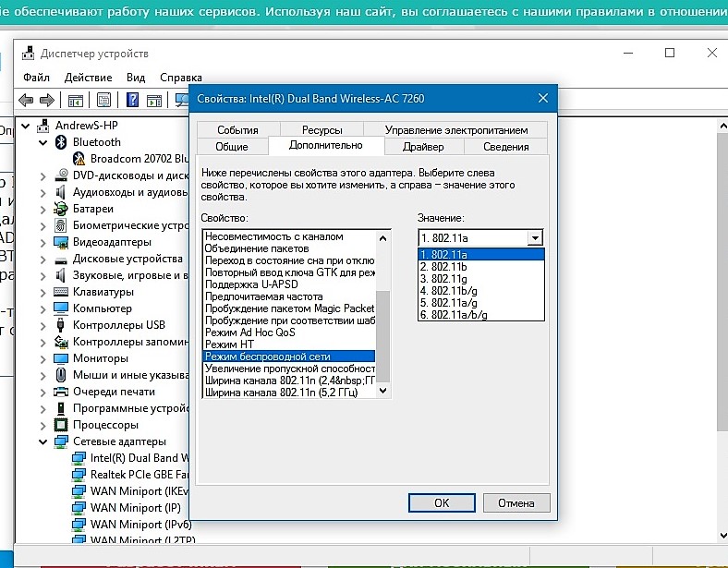Expand the Батареи branch
This screenshot has height=568, width=728.
click(x=42, y=210)
